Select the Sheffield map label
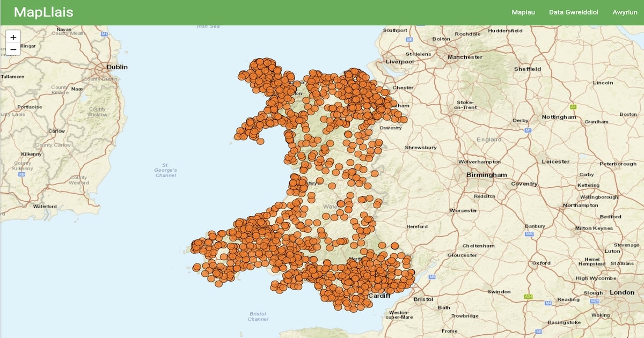 pyautogui.click(x=528, y=69)
